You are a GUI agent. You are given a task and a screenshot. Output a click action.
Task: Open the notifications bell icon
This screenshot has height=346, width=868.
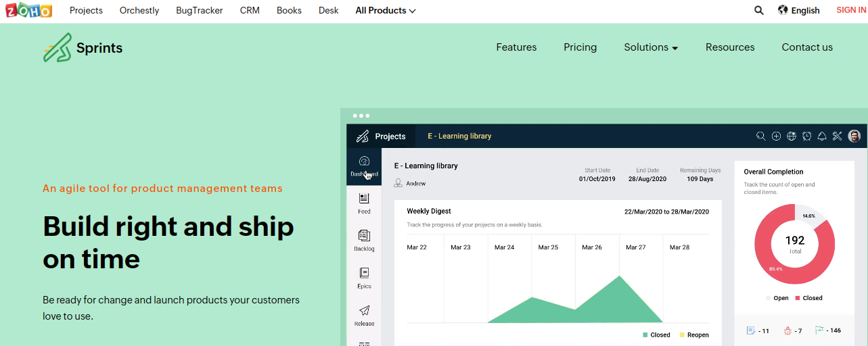point(822,136)
